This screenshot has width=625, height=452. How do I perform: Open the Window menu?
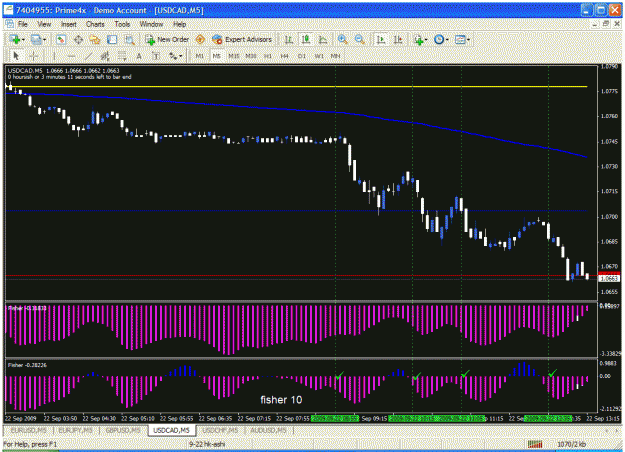coord(151,24)
